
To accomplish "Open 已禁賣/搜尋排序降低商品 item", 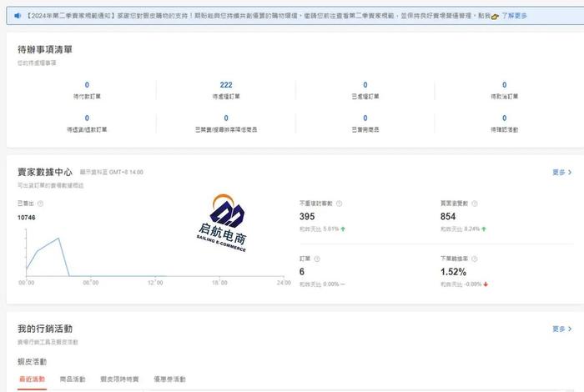I will pyautogui.click(x=226, y=123).
